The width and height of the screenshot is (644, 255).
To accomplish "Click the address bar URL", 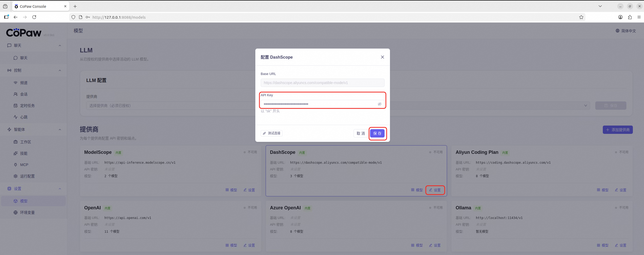I will point(119,17).
